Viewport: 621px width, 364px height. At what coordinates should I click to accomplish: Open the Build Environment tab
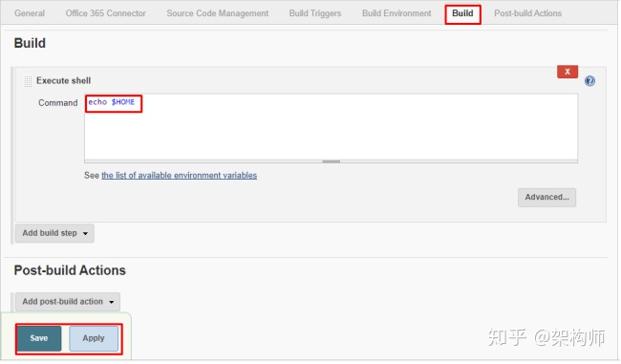coord(396,13)
